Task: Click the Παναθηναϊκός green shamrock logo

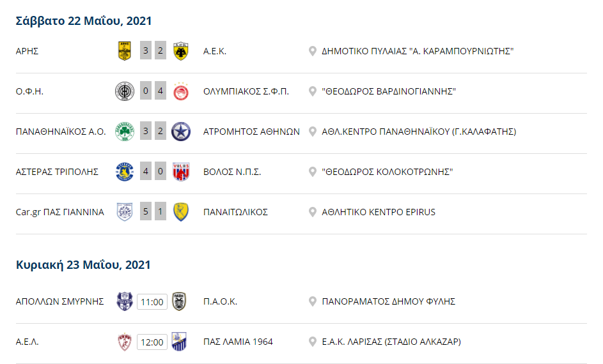Action: 125,132
